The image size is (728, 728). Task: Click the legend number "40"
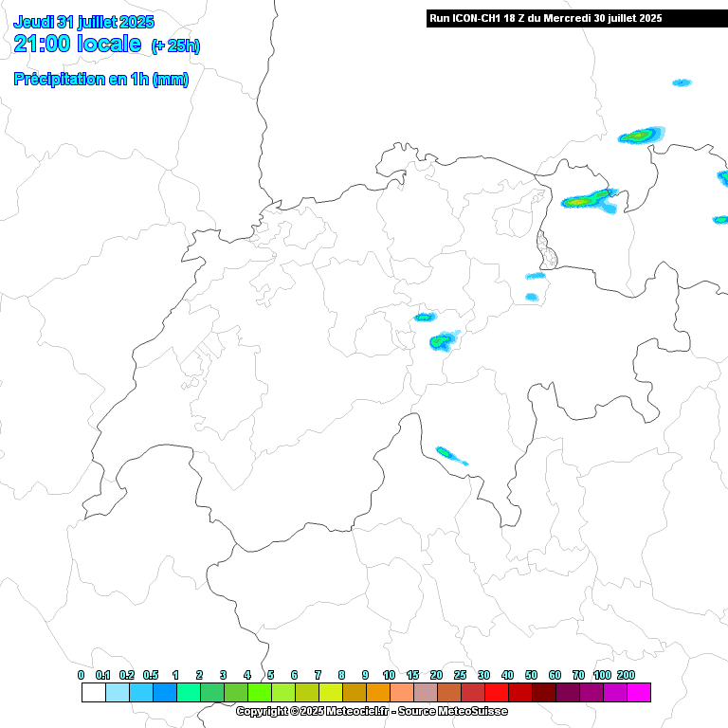tap(507, 675)
